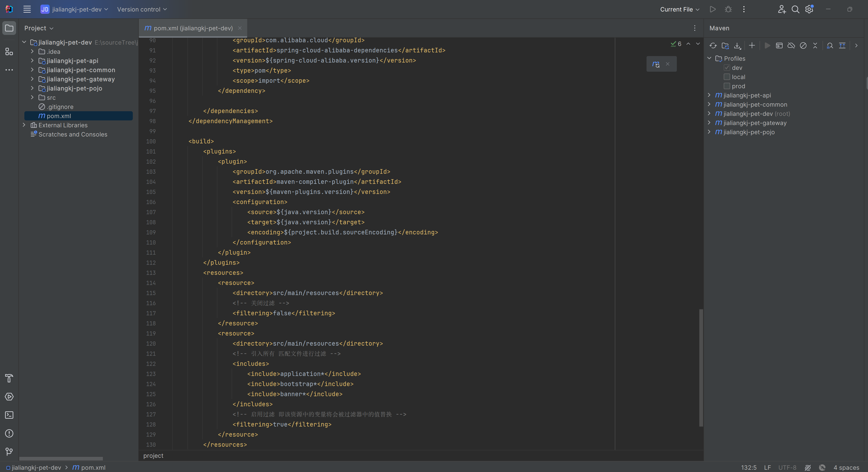Change 4 spaces indentation setting
The height and width of the screenshot is (472, 868).
846,468
